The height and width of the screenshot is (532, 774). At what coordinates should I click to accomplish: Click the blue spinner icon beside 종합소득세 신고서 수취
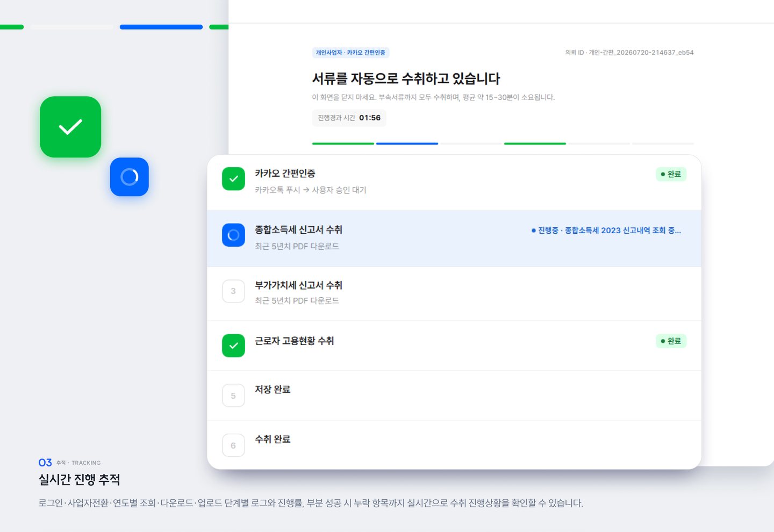pos(233,235)
